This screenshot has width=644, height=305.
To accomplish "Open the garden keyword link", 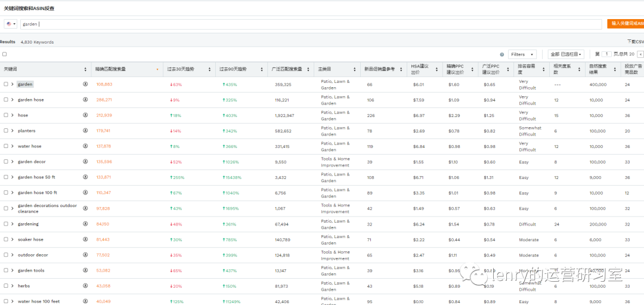I will click(25, 84).
